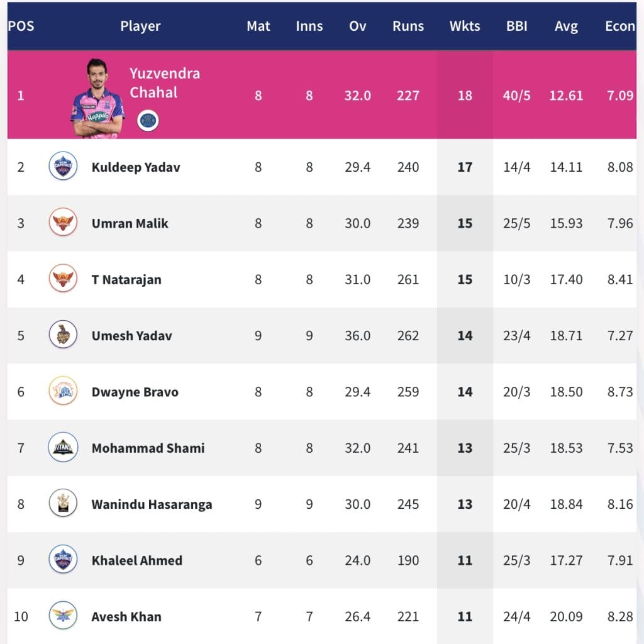Open Kuldeep Yadav's player profile link
Image resolution: width=644 pixels, height=644 pixels.
tap(136, 167)
